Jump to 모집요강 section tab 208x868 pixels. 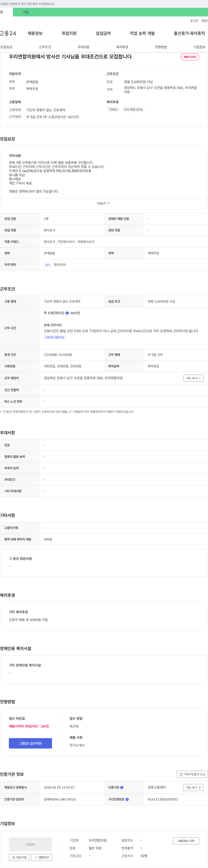coord(6,47)
